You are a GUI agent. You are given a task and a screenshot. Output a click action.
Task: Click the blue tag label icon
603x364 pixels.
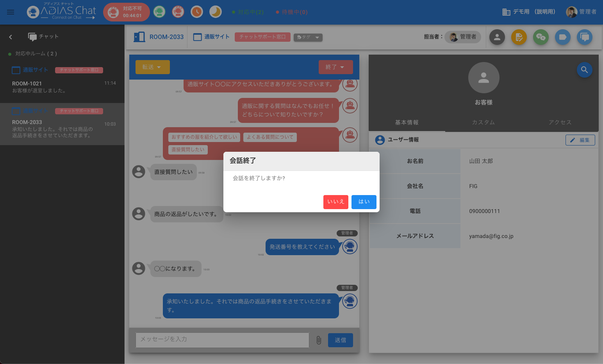click(x=563, y=37)
